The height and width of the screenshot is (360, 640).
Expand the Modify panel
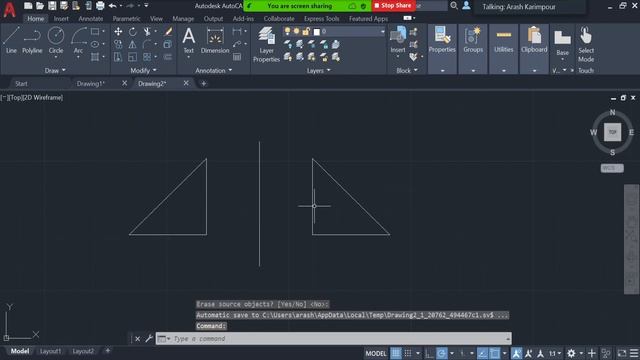point(143,70)
